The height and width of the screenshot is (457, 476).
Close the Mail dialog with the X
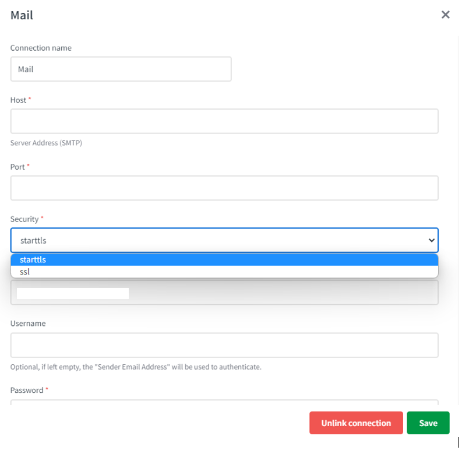tap(446, 15)
